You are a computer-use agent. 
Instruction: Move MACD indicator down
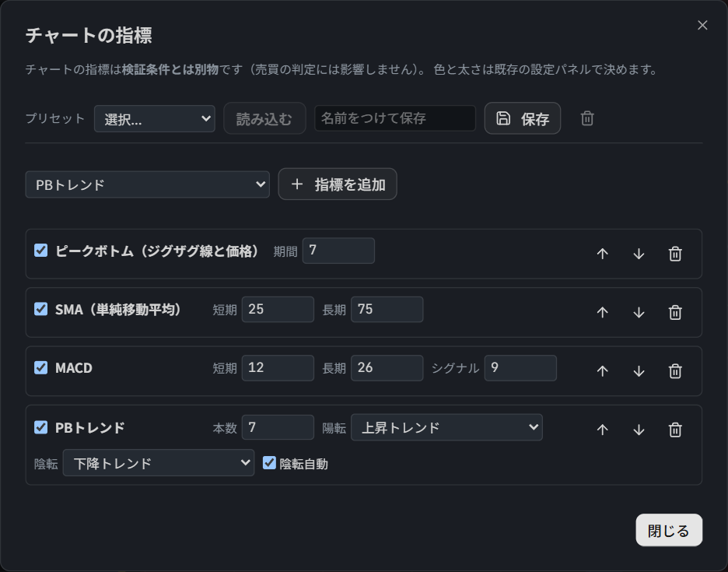click(x=639, y=370)
